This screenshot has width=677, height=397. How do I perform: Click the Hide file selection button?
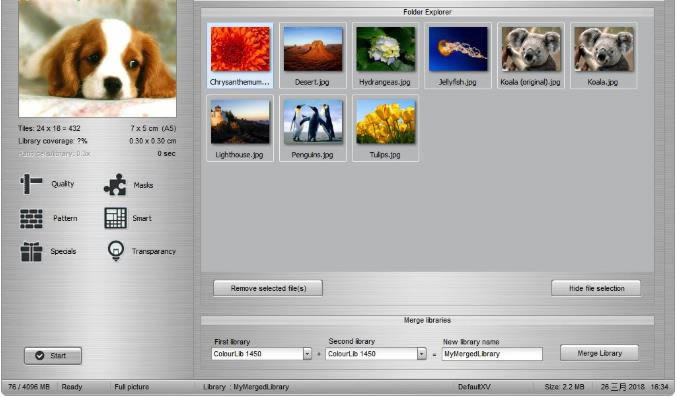tap(596, 288)
